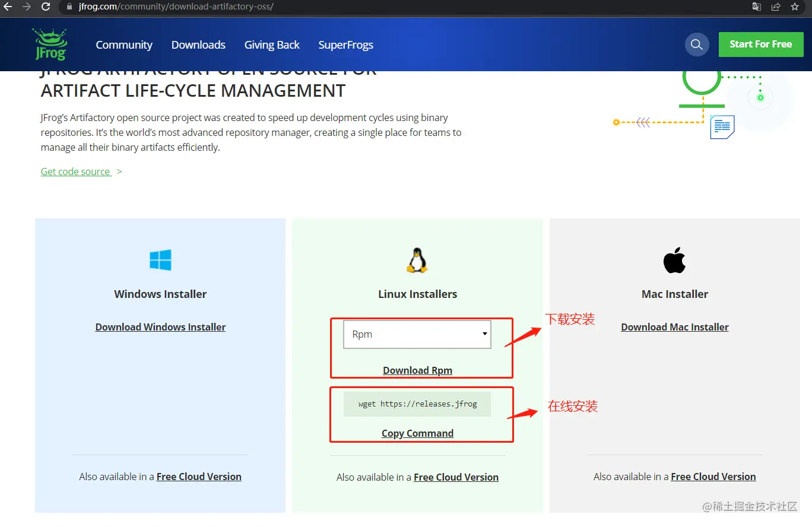Click the Linux Installers heading

tap(417, 294)
